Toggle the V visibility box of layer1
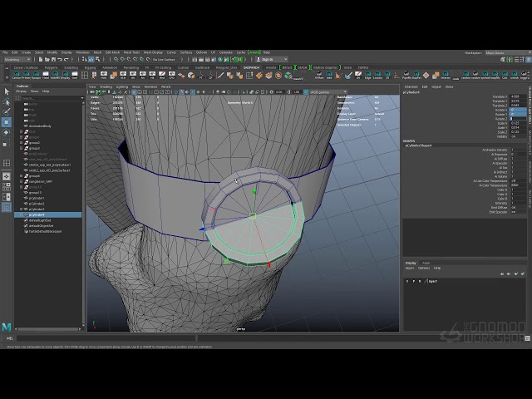 click(x=407, y=281)
